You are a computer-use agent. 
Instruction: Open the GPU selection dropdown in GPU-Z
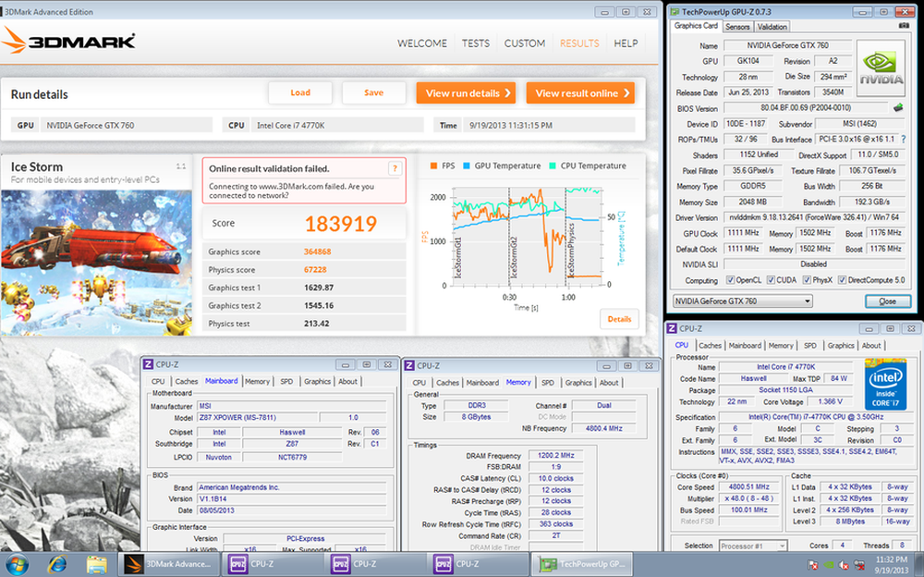[743, 301]
